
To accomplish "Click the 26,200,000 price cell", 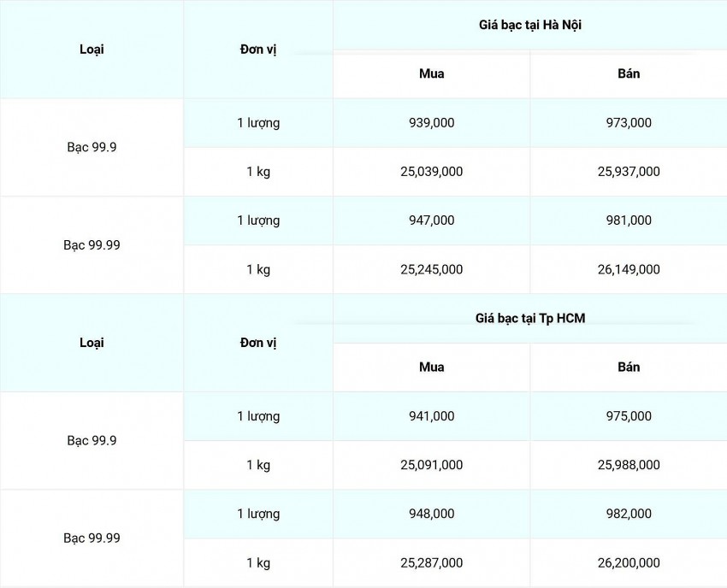I will (629, 562).
